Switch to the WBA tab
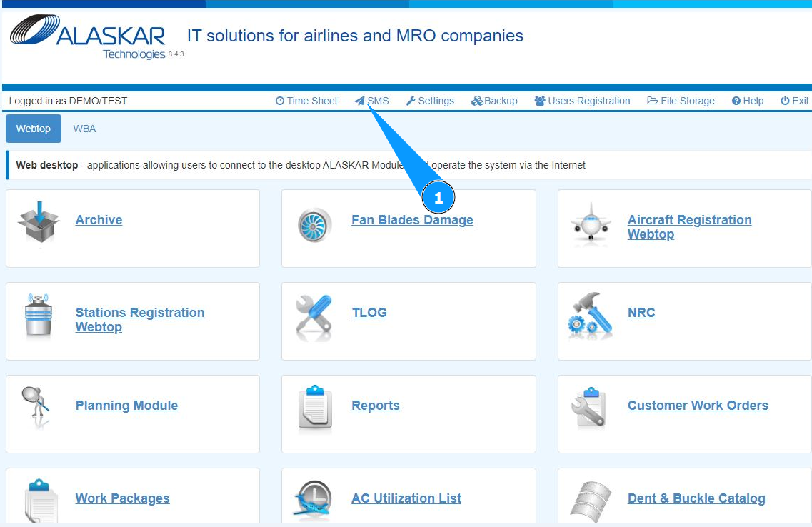Screen dimensions: 812x527 coord(84,129)
